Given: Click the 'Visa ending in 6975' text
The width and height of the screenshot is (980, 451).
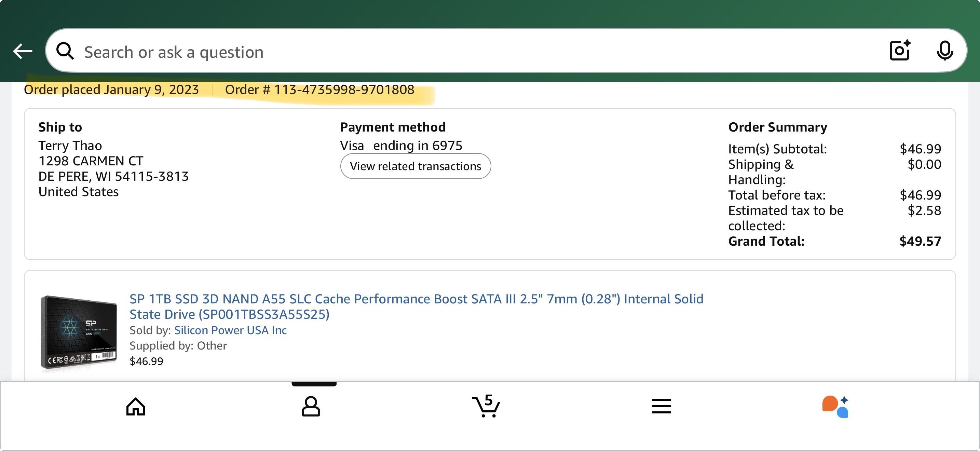Looking at the screenshot, I should [401, 146].
